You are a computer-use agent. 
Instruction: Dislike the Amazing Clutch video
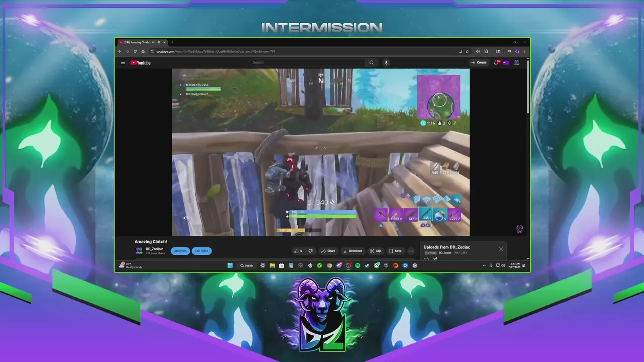tap(310, 251)
